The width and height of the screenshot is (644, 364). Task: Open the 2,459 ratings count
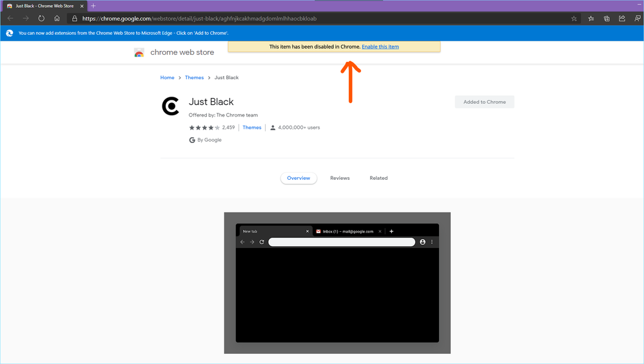[x=228, y=128]
